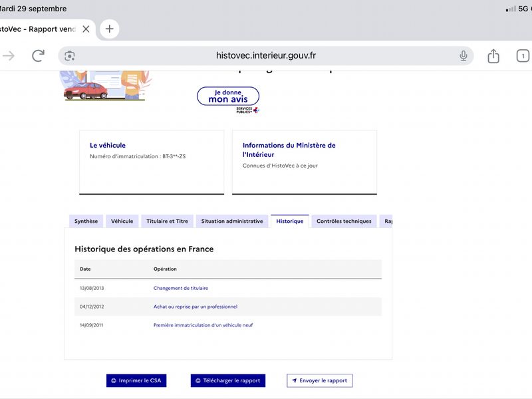Click Envoyer le rapport button

tap(320, 380)
